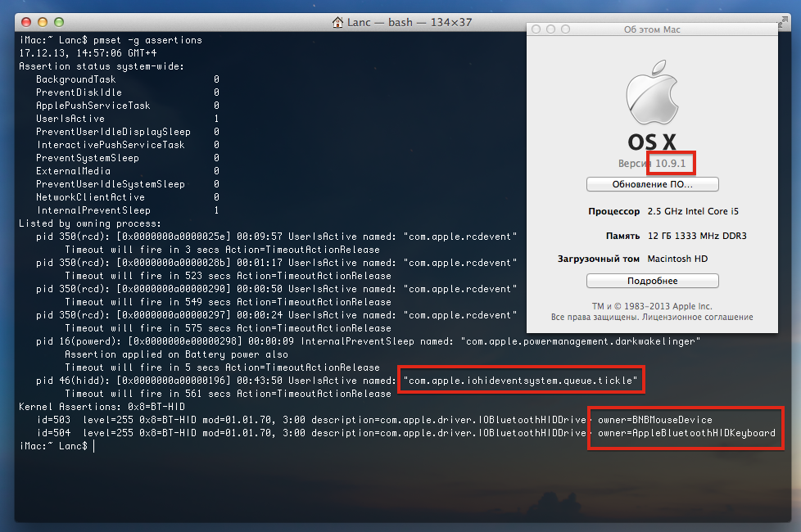Image resolution: width=801 pixels, height=532 pixels.
Task: Toggle Terminal full screen arrow icon
Action: [783, 21]
